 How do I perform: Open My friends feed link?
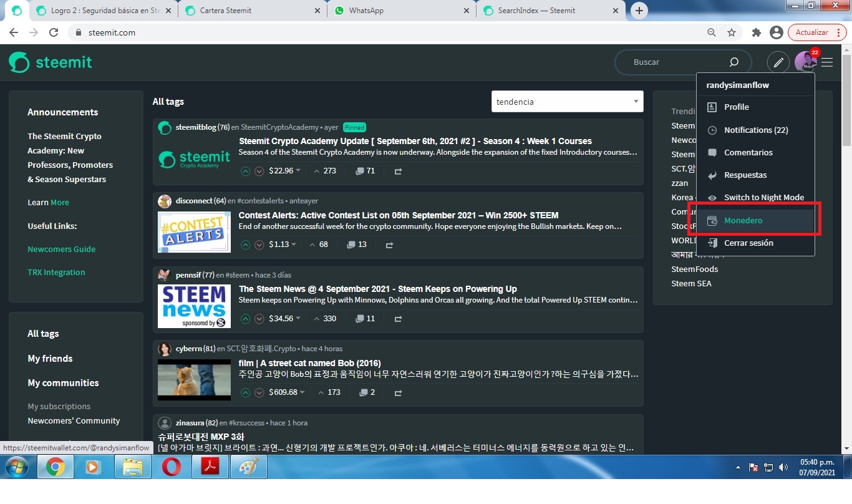(x=50, y=358)
